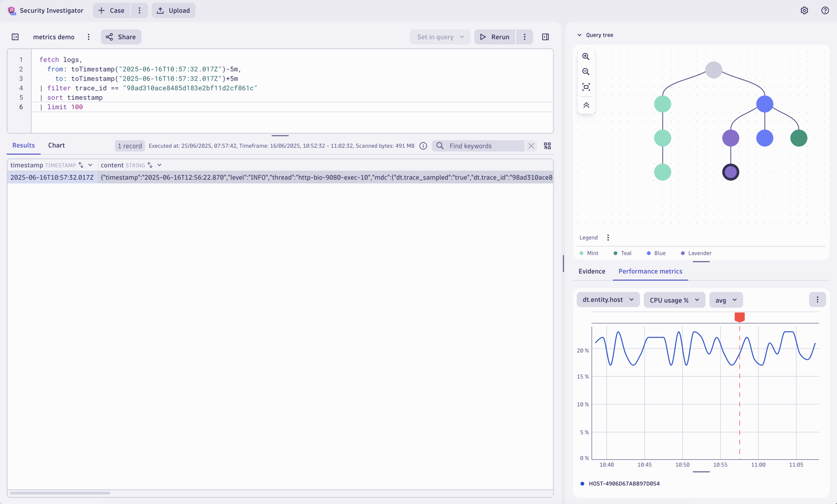Open the Set in query dropdown
Screen dimensions: 837x504
coord(439,37)
